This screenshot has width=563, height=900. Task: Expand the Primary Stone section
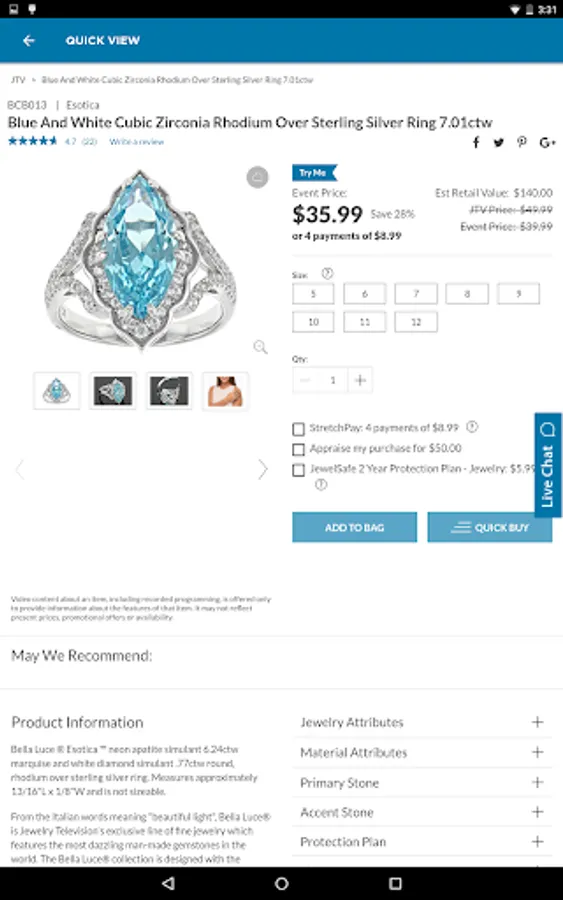point(422,783)
